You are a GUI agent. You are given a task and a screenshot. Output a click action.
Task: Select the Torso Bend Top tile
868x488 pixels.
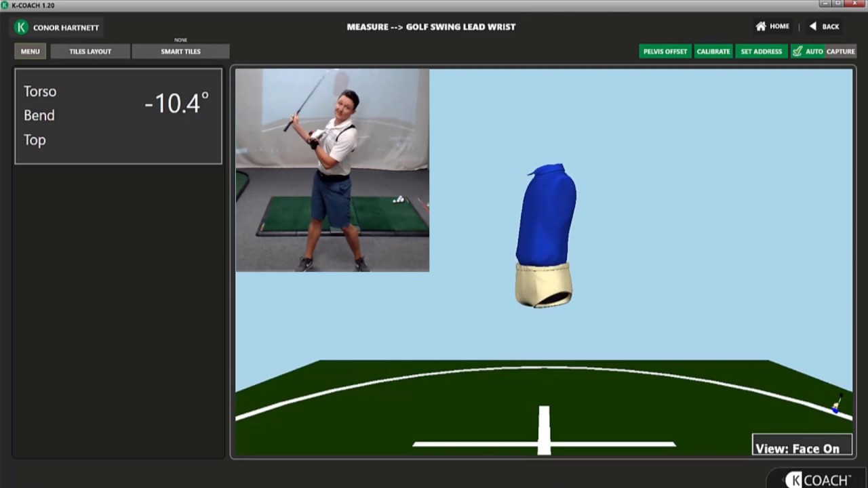pos(118,116)
